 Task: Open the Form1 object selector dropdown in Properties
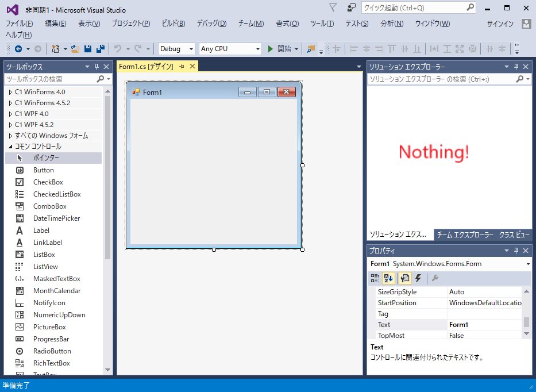[528, 264]
